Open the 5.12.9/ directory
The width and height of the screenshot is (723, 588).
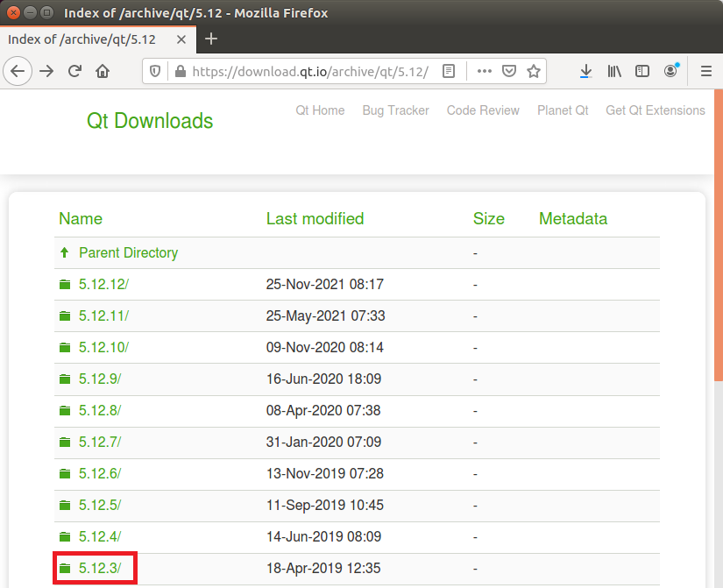(100, 379)
